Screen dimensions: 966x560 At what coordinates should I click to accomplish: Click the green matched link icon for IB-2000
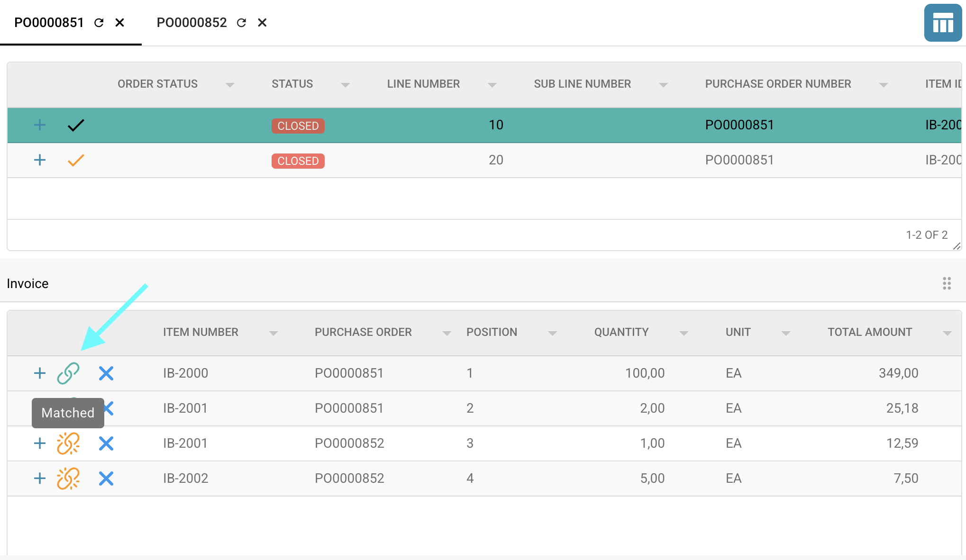68,373
